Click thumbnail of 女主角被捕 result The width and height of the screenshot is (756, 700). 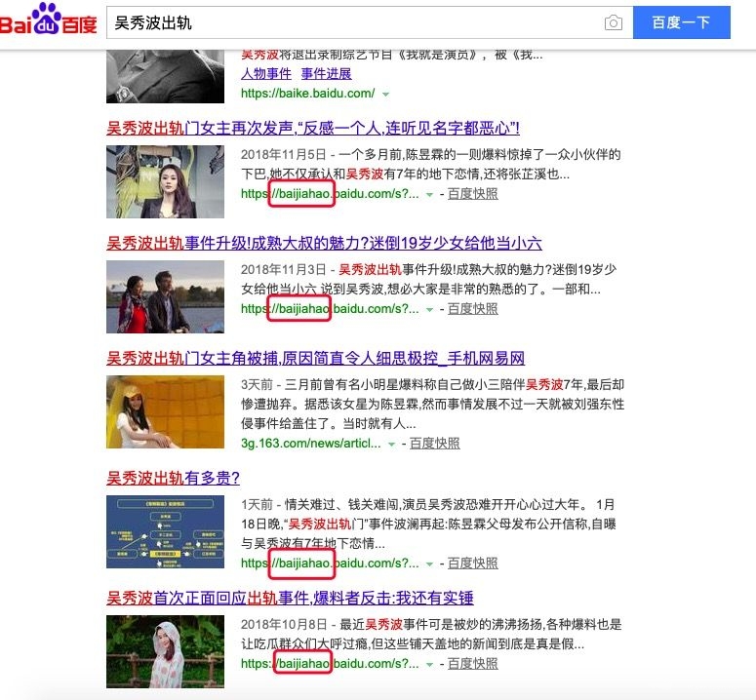click(166, 411)
